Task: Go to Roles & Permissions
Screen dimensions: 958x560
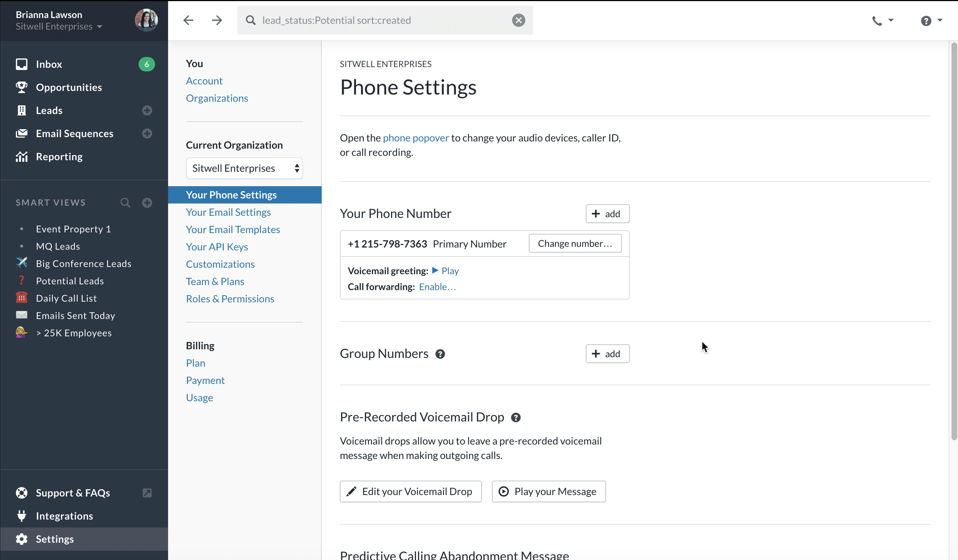Action: (x=230, y=299)
